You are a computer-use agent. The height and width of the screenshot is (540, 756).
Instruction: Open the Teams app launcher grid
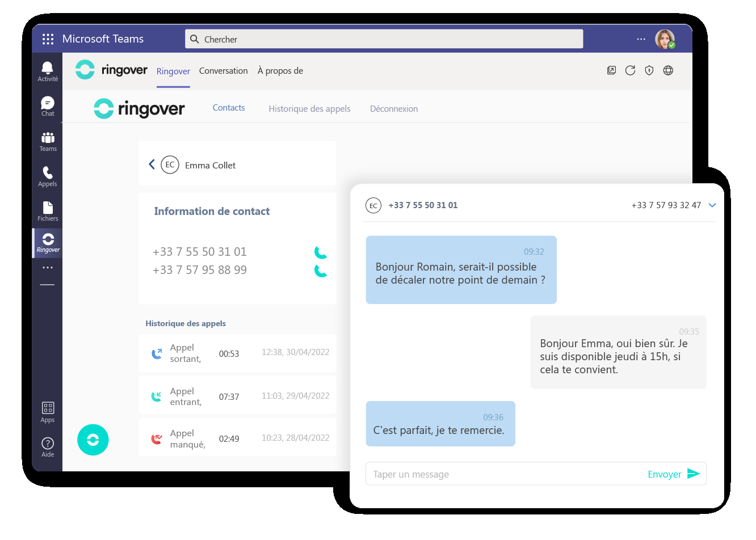click(48, 39)
